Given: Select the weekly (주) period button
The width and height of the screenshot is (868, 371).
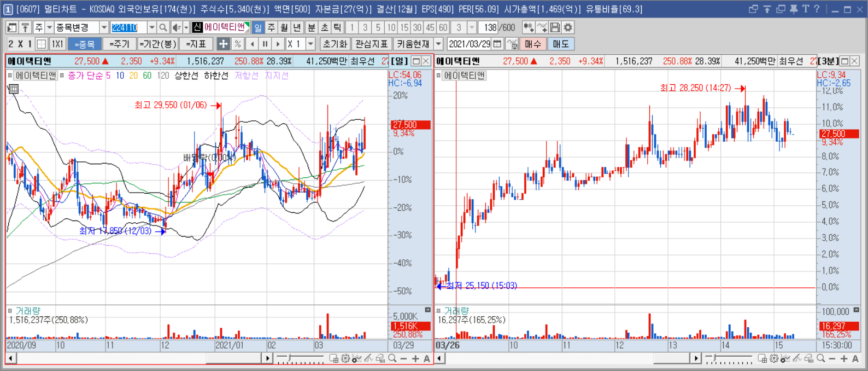Looking at the screenshot, I should click(271, 27).
